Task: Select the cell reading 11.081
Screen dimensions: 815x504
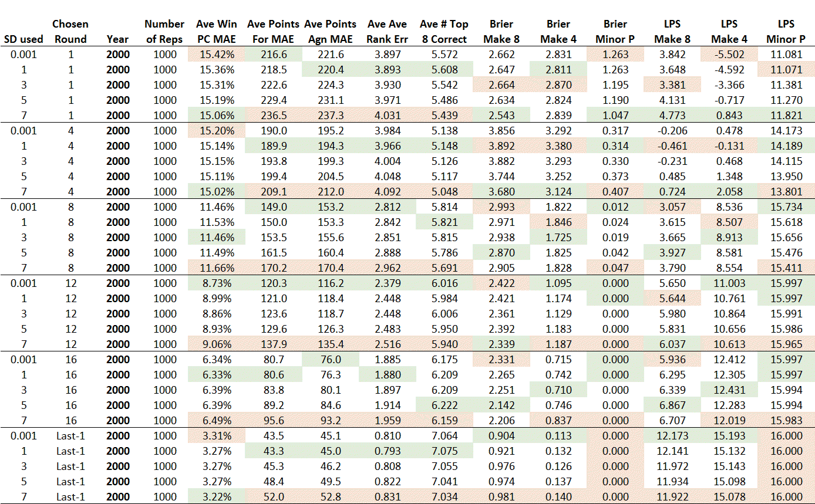Action: [x=786, y=55]
